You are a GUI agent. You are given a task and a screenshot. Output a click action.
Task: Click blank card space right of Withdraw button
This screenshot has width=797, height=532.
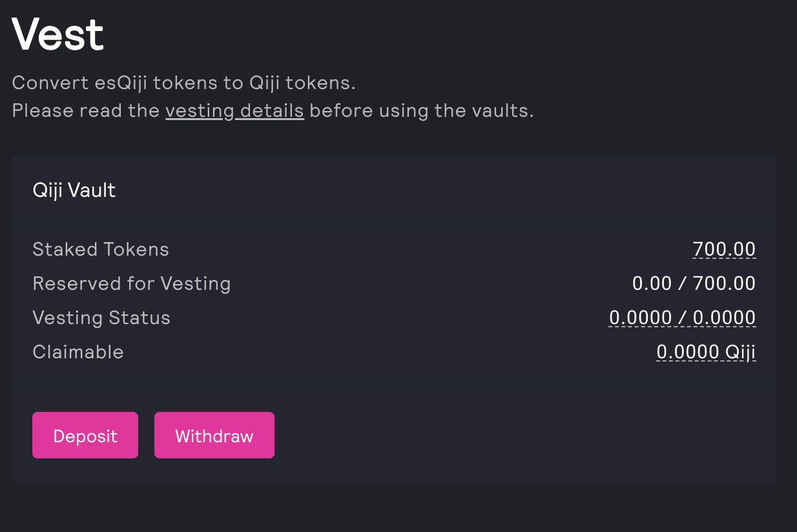pos(517,435)
